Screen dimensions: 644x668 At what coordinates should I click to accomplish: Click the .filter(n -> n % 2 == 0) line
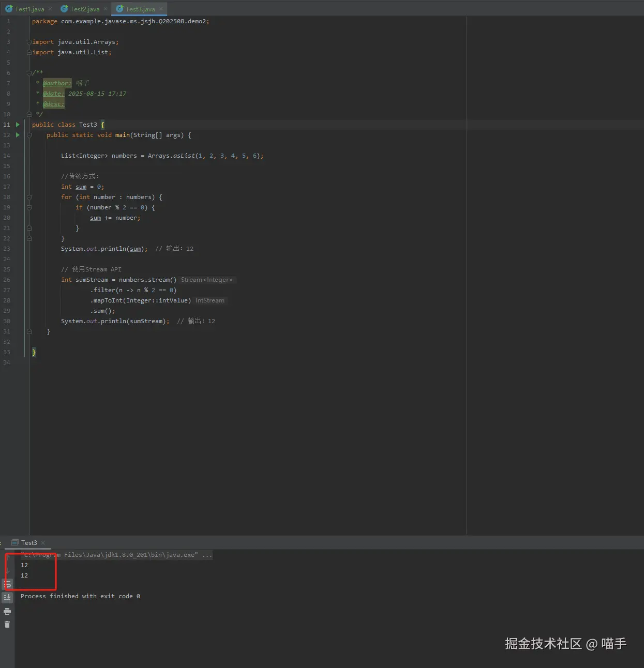(x=133, y=290)
